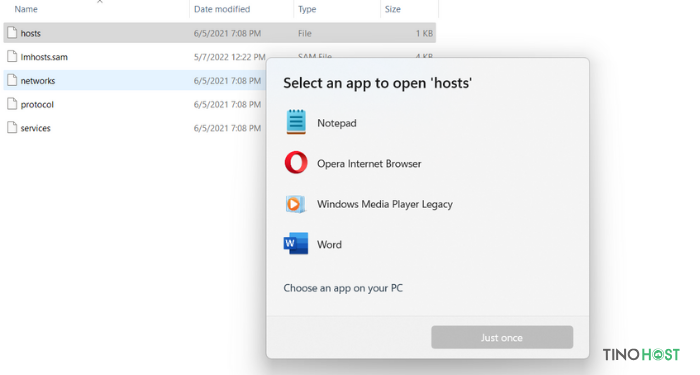The image size is (700, 375).
Task: Click the networks file icon
Action: 12,80
